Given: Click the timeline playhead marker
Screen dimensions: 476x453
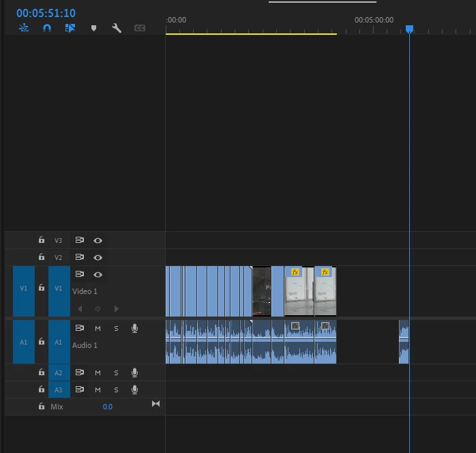Looking at the screenshot, I should click(x=409, y=29).
